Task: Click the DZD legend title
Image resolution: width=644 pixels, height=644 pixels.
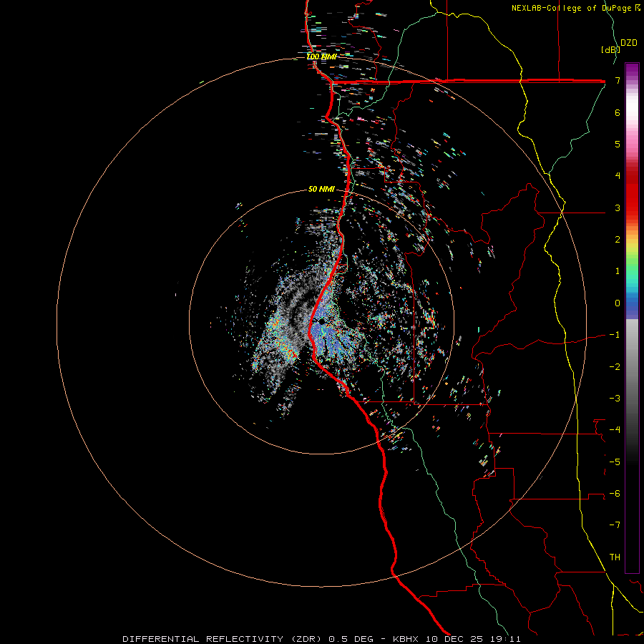Action: coord(629,43)
